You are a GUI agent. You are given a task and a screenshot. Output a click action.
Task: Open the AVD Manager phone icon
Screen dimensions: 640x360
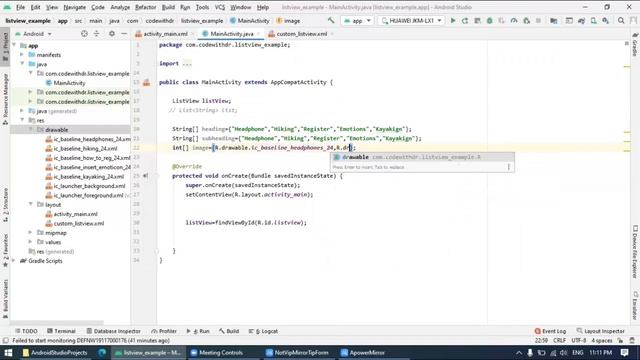pyautogui.click(x=593, y=20)
